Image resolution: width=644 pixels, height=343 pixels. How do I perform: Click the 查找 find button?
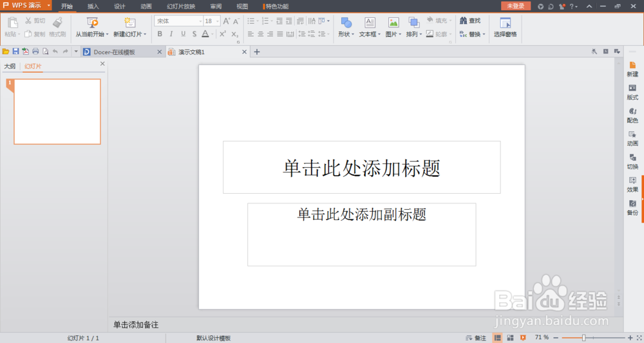tap(470, 21)
